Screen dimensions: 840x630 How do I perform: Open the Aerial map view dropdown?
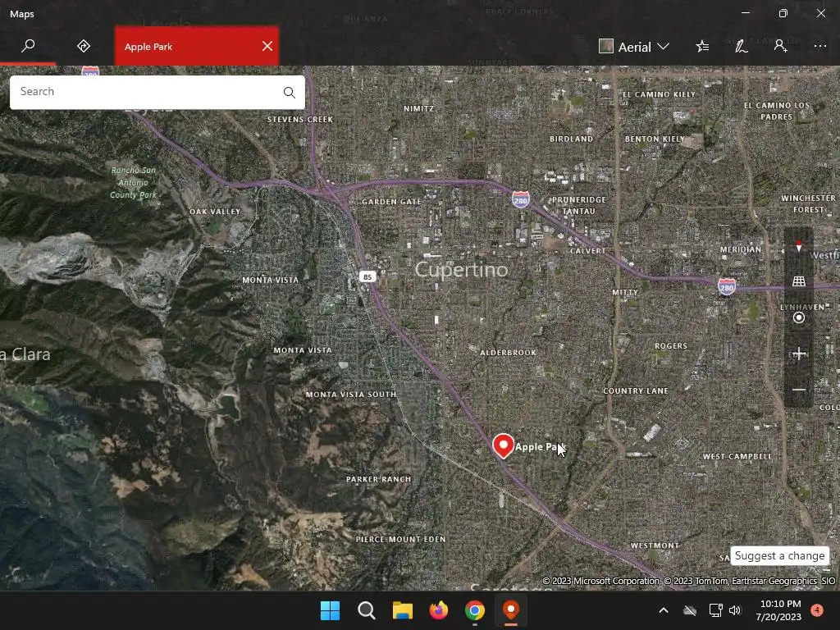(x=634, y=47)
